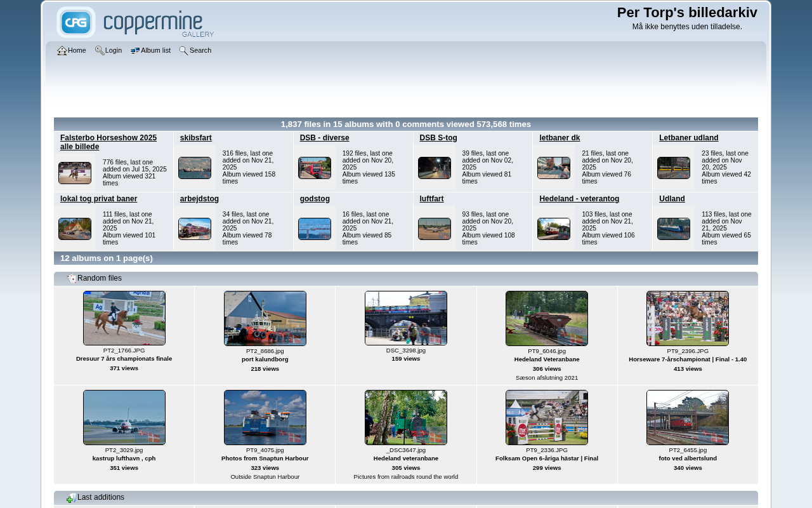Click the "Photos from Snaptun Harbour" caption
Viewport: 812px width, 508px height.
(x=265, y=458)
